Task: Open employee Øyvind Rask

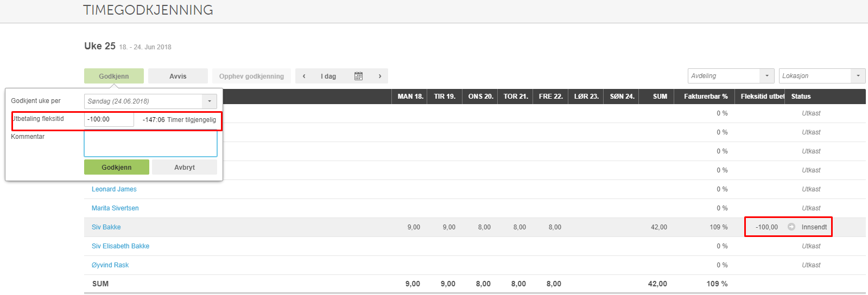Action: [x=110, y=265]
